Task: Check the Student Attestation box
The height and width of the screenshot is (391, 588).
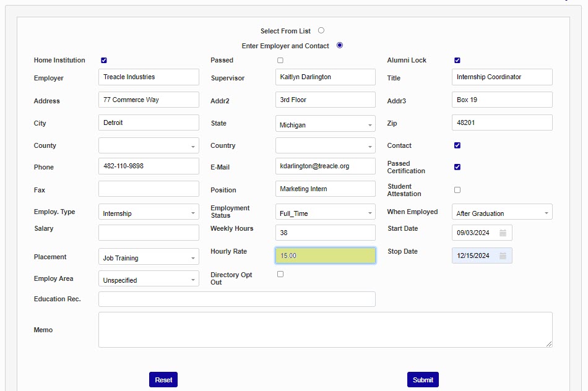Action: click(x=457, y=190)
